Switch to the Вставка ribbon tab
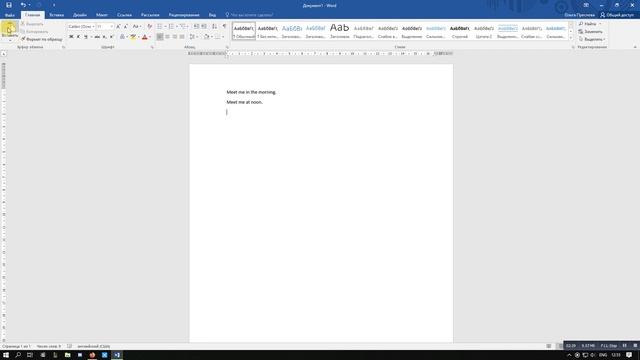 click(56, 15)
